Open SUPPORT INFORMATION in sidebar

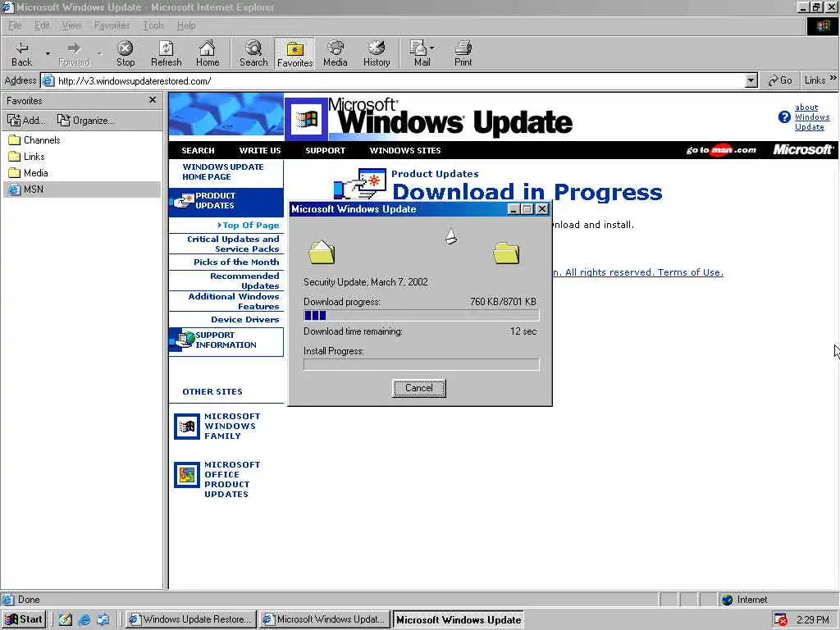pyautogui.click(x=226, y=340)
